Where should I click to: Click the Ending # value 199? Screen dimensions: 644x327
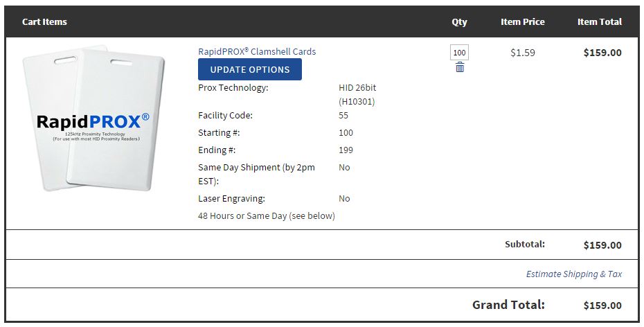(346, 150)
